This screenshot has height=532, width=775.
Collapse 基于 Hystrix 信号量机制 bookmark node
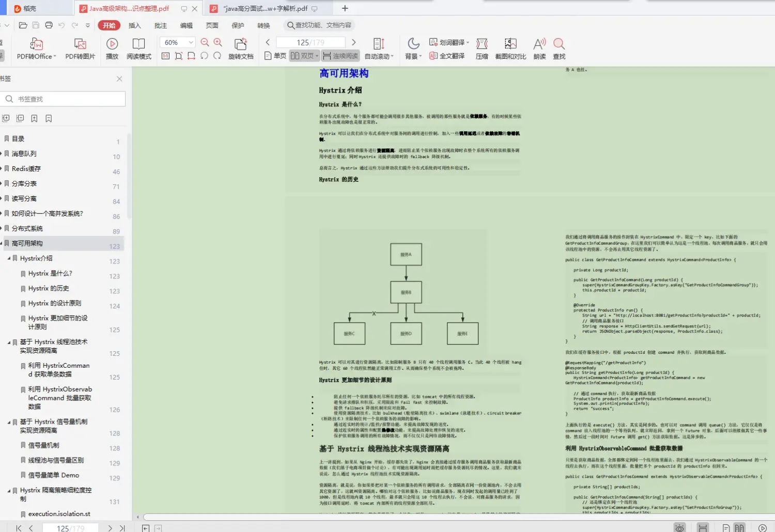tap(9, 422)
